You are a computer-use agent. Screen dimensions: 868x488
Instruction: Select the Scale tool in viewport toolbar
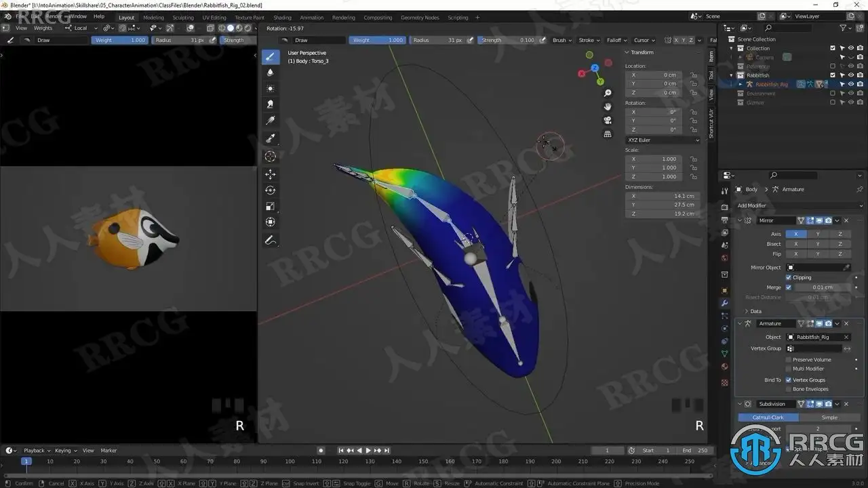tap(271, 206)
